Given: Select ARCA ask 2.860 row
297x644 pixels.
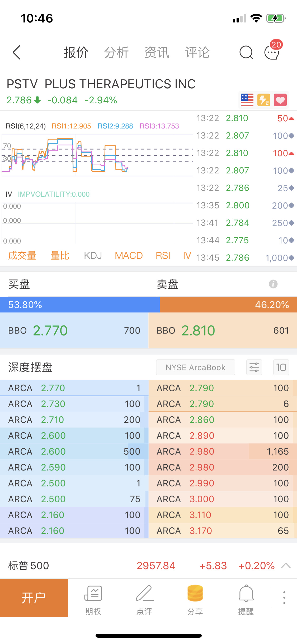Looking at the screenshot, I should [223, 420].
